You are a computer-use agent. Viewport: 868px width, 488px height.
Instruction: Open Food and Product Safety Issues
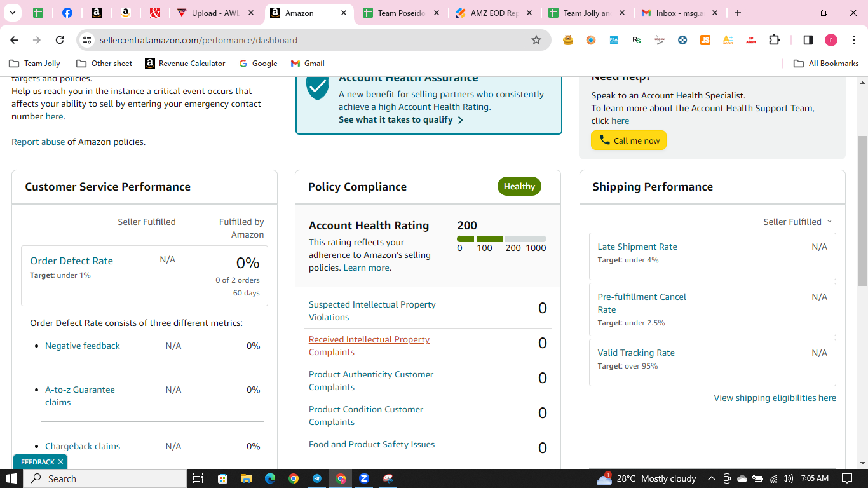(372, 444)
